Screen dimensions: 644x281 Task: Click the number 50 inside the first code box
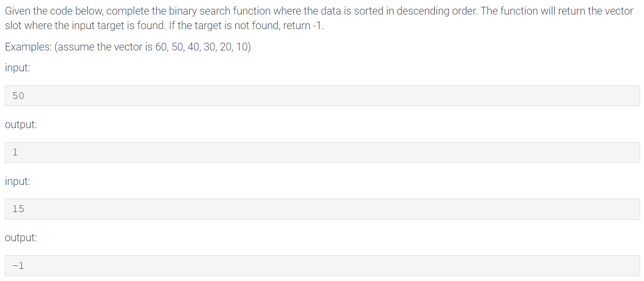click(x=18, y=96)
